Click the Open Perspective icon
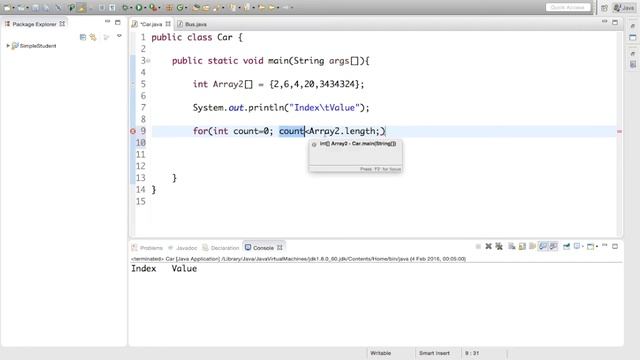 click(604, 8)
